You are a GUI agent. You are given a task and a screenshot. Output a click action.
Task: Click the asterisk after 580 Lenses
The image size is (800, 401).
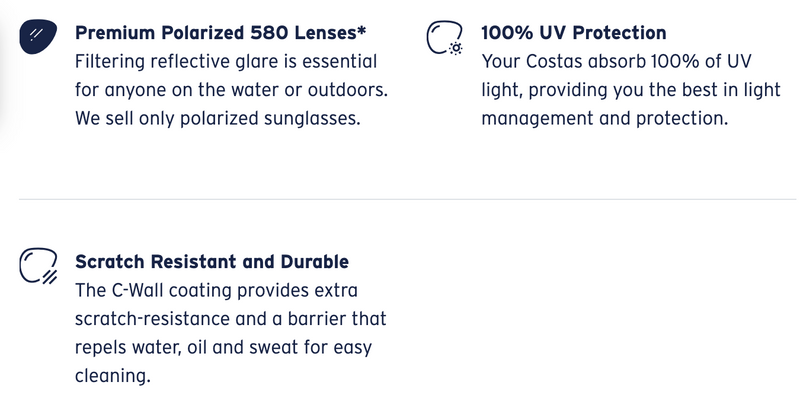coord(362,30)
